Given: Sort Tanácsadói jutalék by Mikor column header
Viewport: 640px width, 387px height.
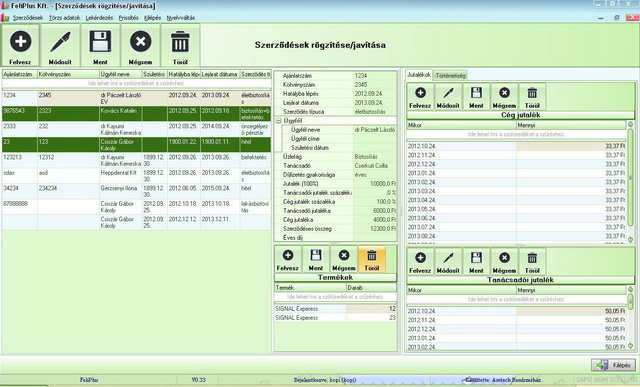Looking at the screenshot, I should (461, 290).
